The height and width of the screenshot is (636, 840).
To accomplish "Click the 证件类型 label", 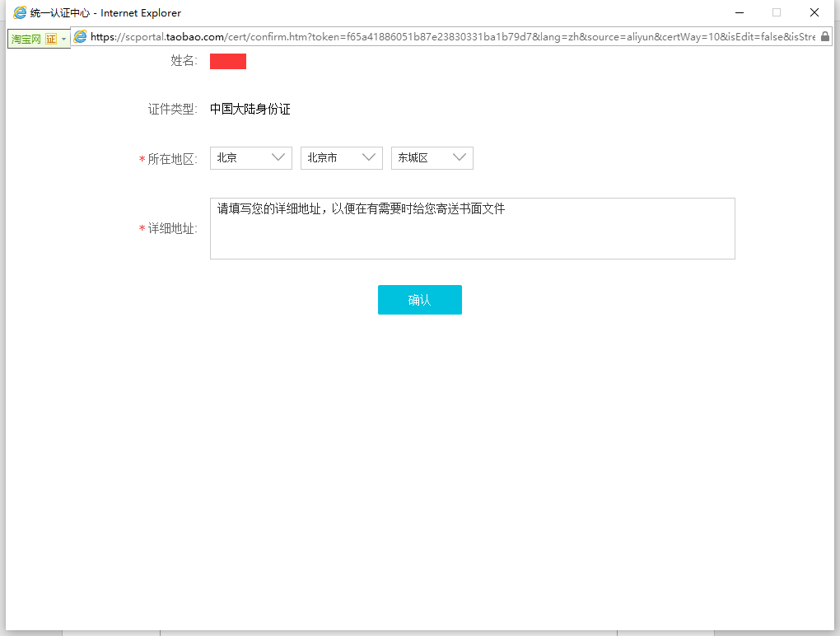I will coord(172,110).
